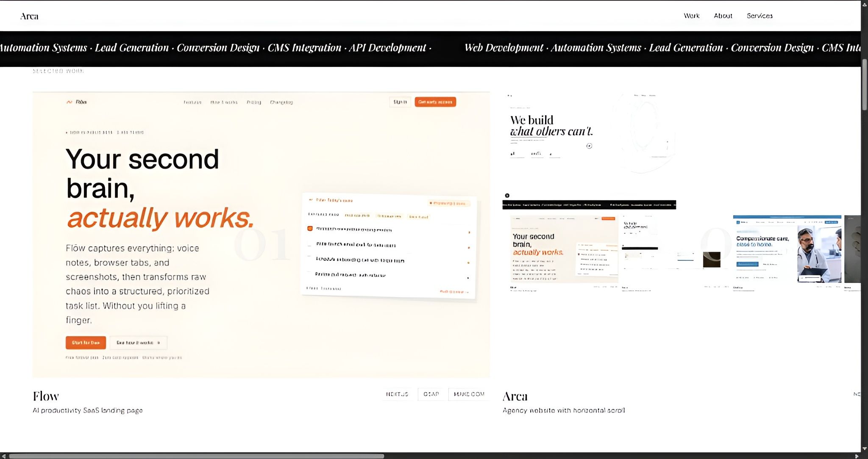
Task: Click the SELECTED WORK section label
Action: click(x=58, y=71)
